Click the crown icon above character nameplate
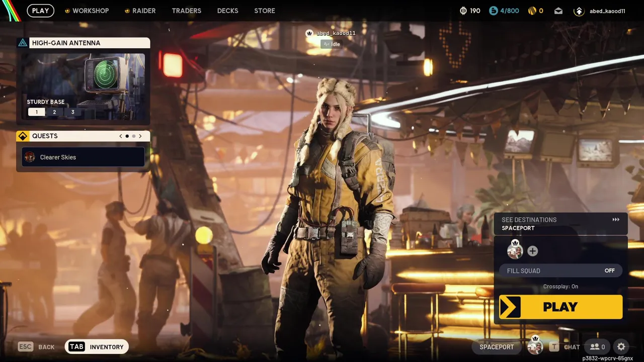 (310, 33)
